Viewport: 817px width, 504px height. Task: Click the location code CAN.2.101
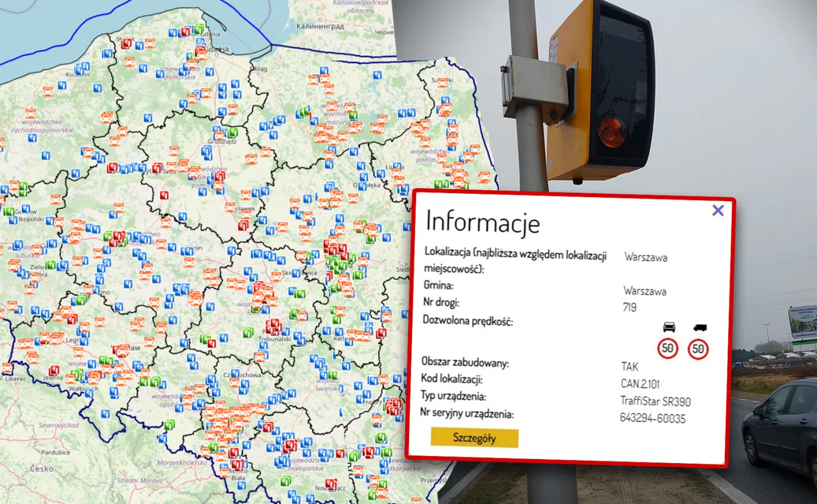[641, 384]
